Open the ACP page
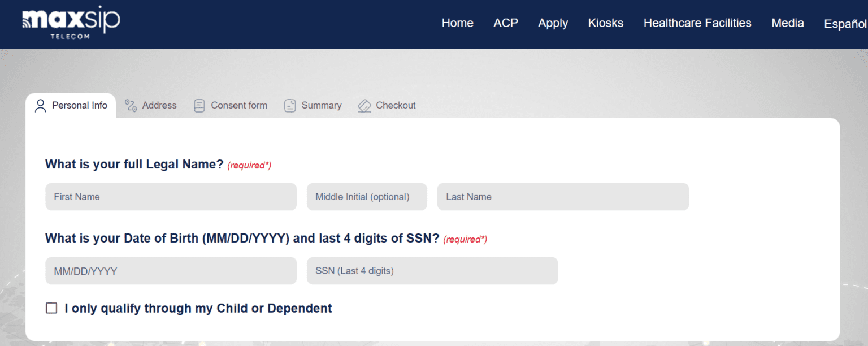The image size is (868, 346). pyautogui.click(x=506, y=23)
